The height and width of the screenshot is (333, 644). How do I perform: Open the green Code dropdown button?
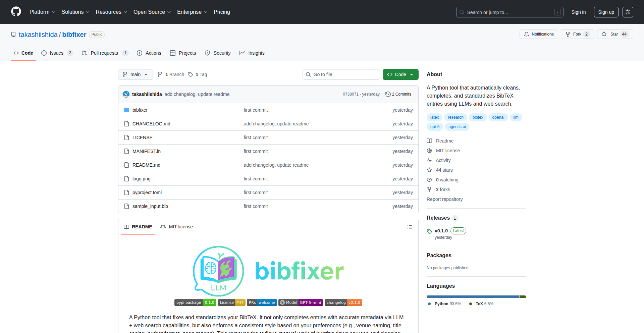point(400,74)
